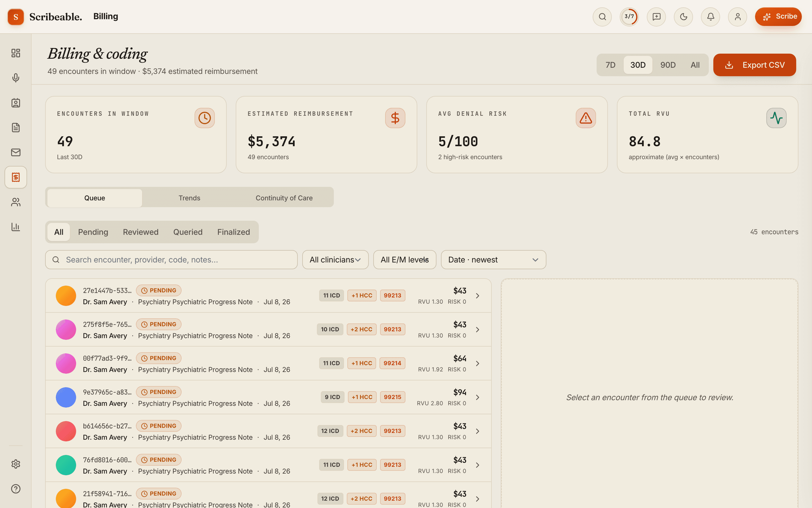The height and width of the screenshot is (508, 812).
Task: Click the red avatar of encounter b614656c-b27
Action: (x=66, y=431)
